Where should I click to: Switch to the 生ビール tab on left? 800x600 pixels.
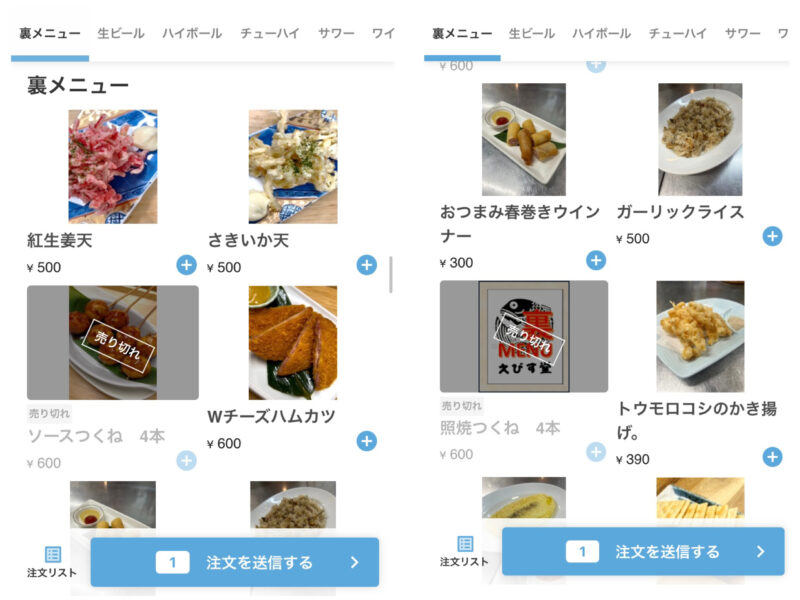click(121, 34)
